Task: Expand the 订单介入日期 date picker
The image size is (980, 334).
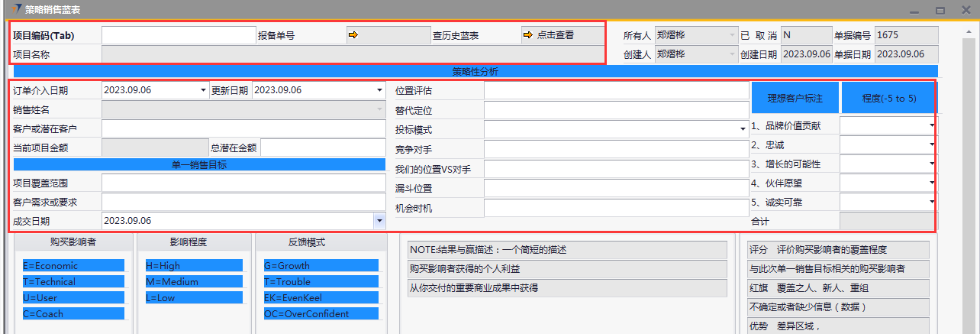Action: click(x=203, y=90)
